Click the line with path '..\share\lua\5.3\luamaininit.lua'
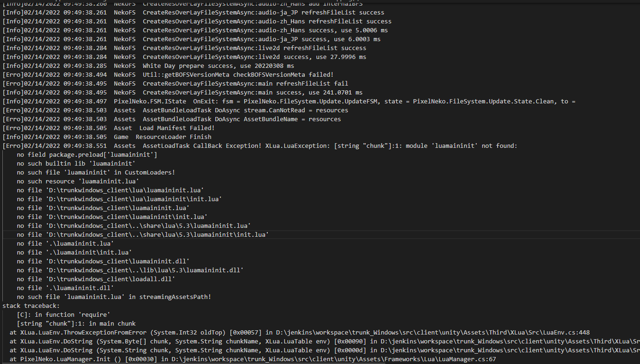The height and width of the screenshot is (364, 640). point(134,225)
